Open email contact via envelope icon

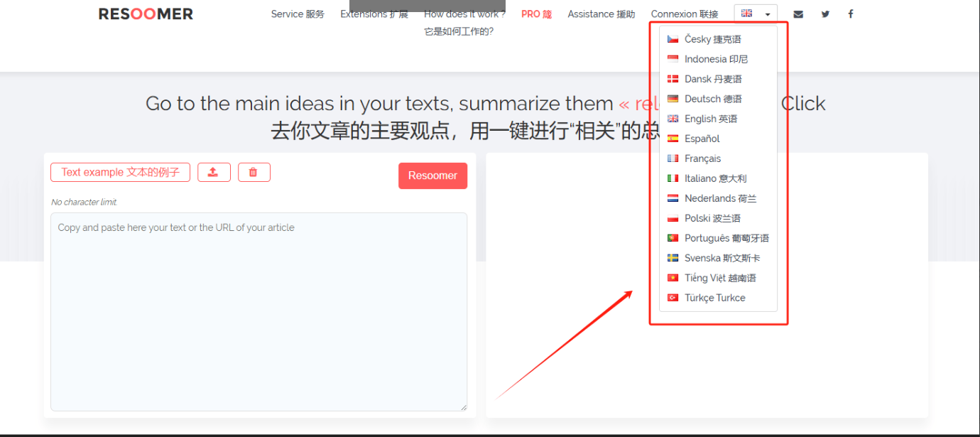coord(797,14)
